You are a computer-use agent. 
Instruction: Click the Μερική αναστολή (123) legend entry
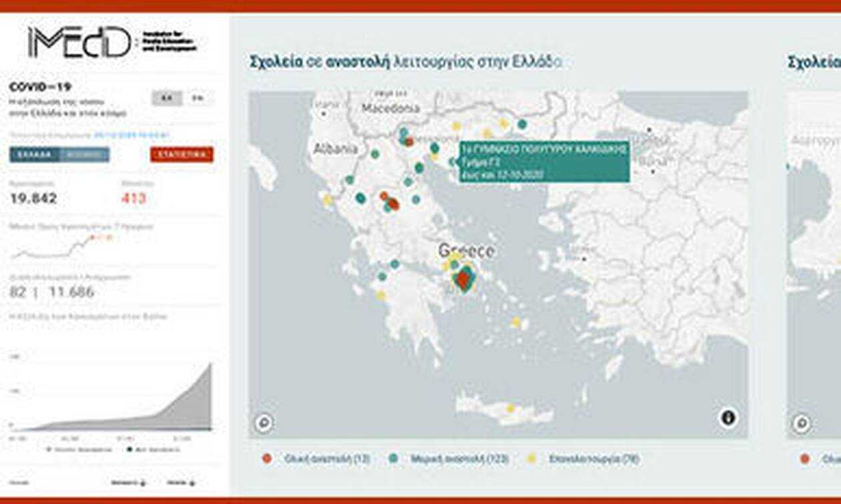[x=441, y=459]
